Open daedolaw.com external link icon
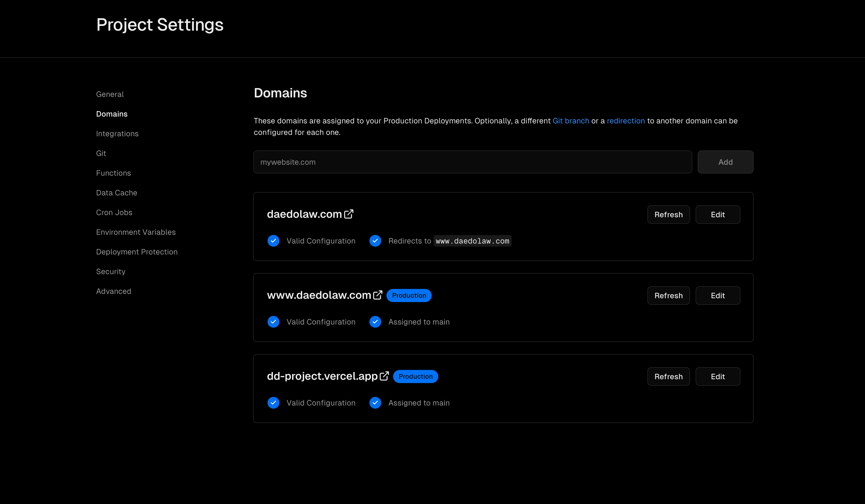This screenshot has height=504, width=865. (x=349, y=214)
